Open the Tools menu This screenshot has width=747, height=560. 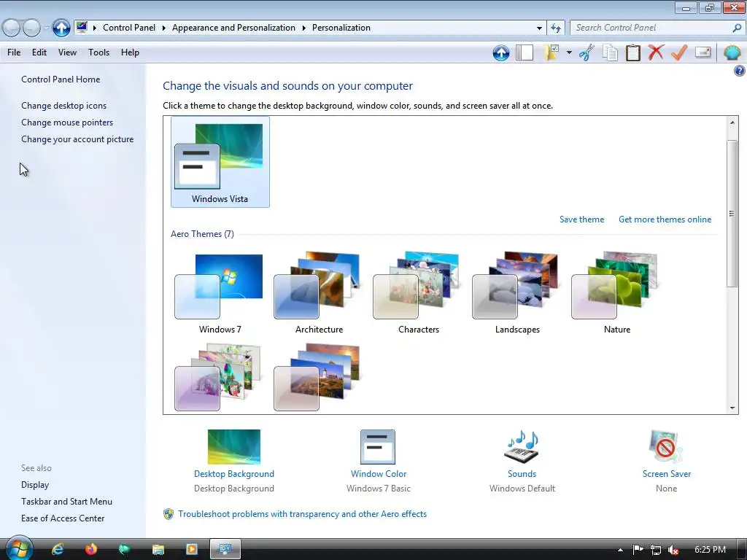pyautogui.click(x=98, y=52)
